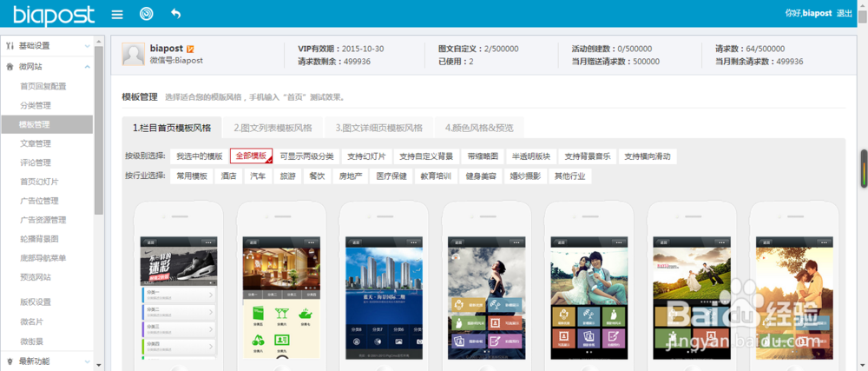The height and width of the screenshot is (371, 868).
Task: Open 微街景 in sidebar
Action: click(31, 340)
